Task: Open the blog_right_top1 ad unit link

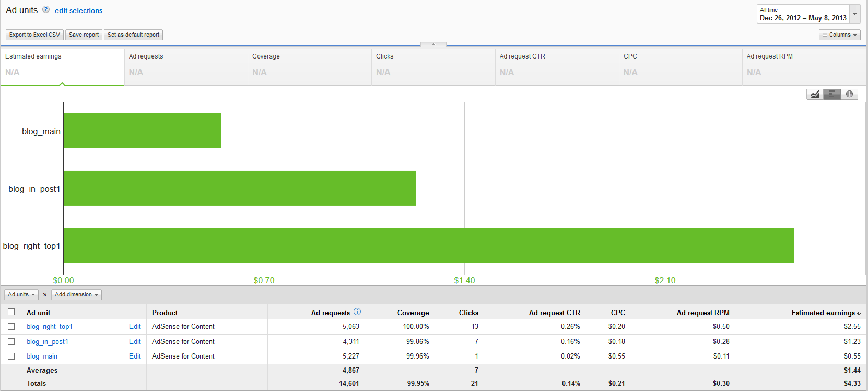Action: point(50,326)
